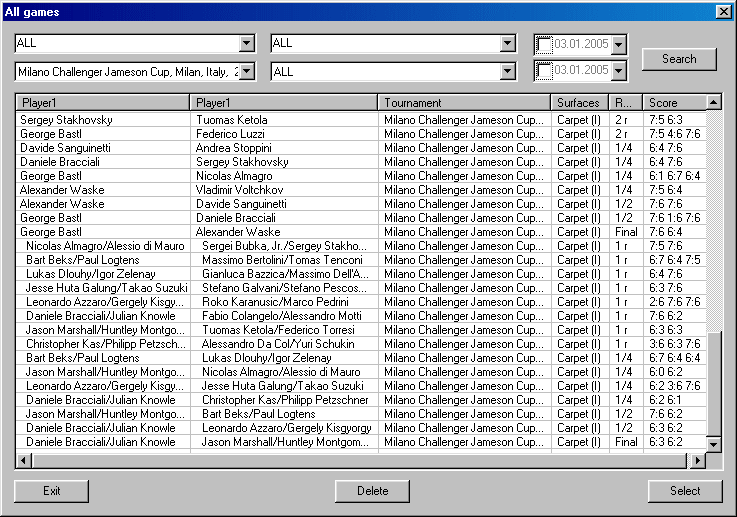Select the row with Leonardo Azzaro/Gergely Kisgyorgy opponent
This screenshot has width=737, height=517.
point(361,428)
